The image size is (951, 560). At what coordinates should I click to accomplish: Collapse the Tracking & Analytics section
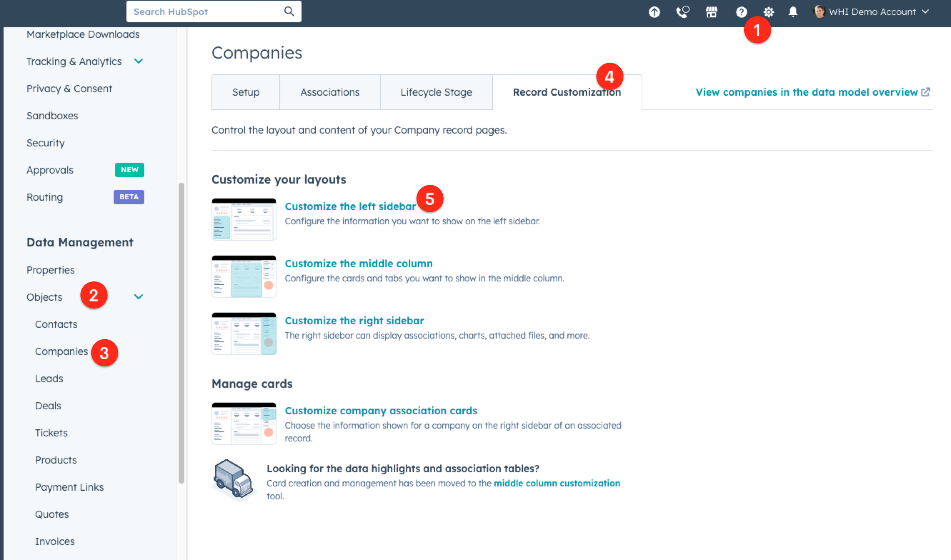tap(139, 61)
